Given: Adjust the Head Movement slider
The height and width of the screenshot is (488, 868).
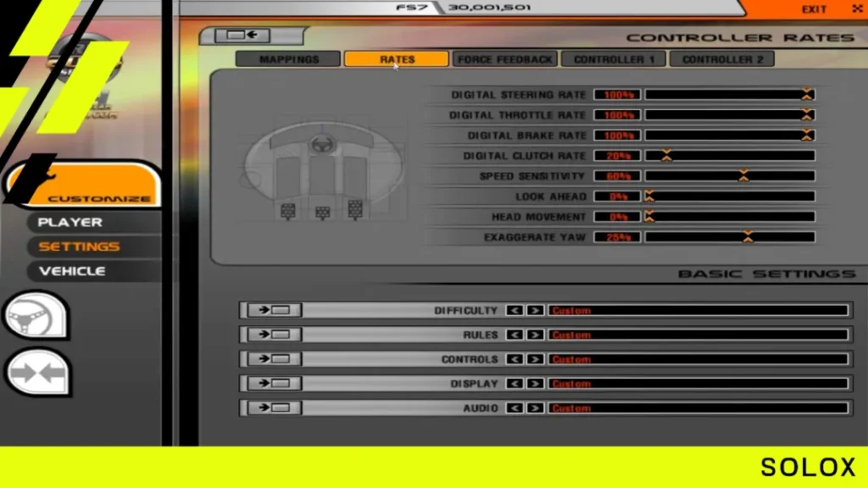Looking at the screenshot, I should [x=730, y=217].
